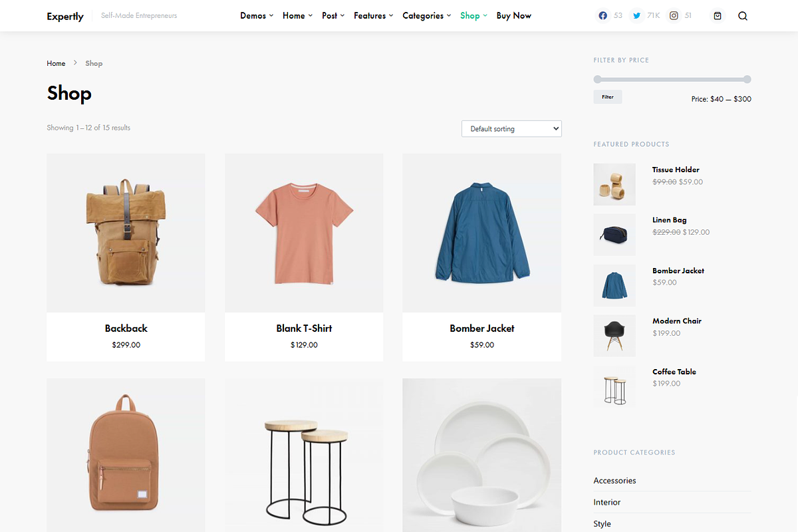
Task: Open the Blank T-Shirt product title
Action: 304,328
